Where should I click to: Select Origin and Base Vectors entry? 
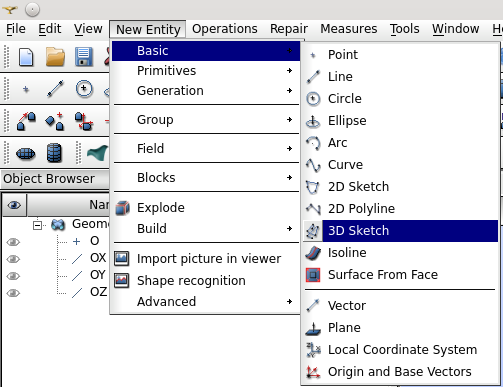pyautogui.click(x=400, y=372)
